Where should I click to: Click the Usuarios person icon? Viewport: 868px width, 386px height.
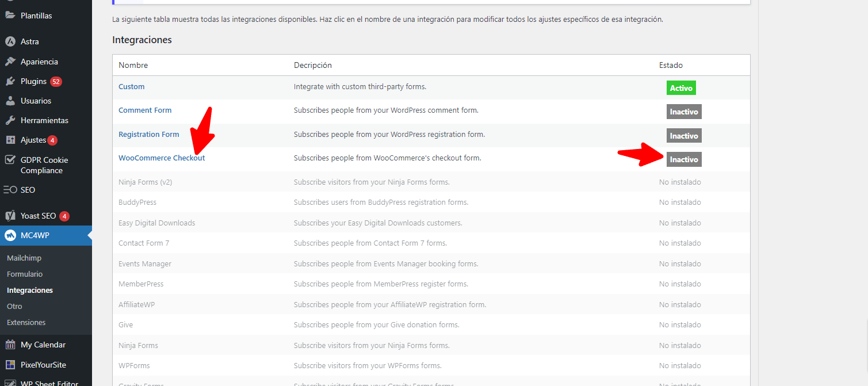(10, 101)
